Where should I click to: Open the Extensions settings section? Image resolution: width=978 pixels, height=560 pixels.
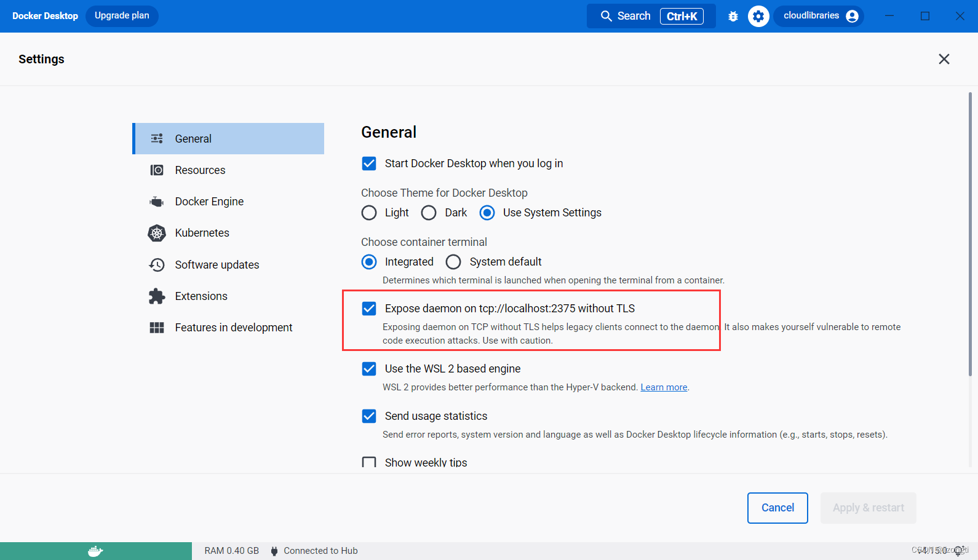[228, 296]
